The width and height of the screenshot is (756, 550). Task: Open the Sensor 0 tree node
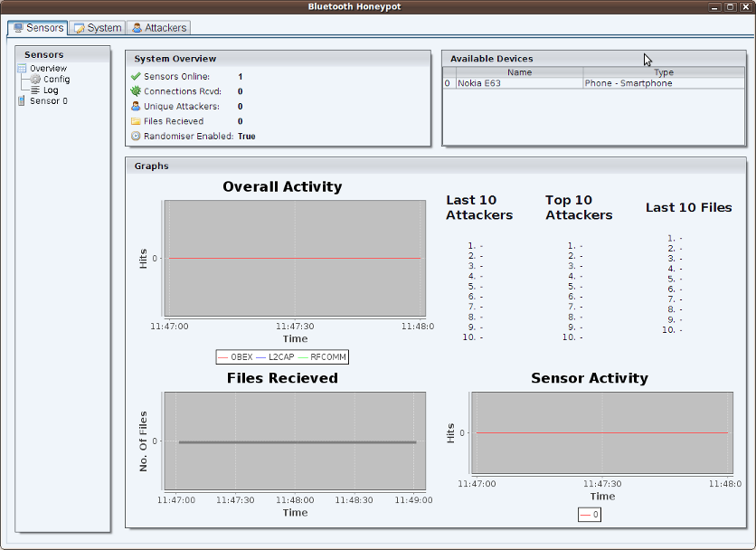pyautogui.click(x=48, y=101)
